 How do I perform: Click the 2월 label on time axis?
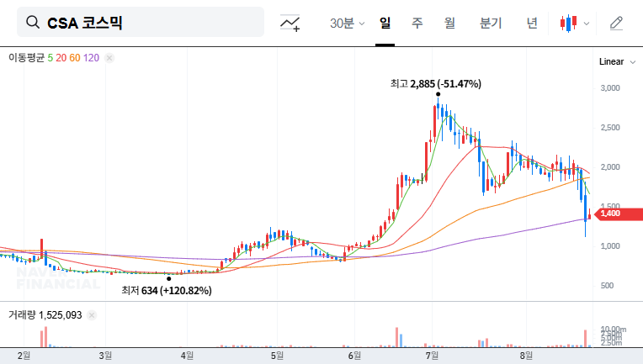coord(24,356)
